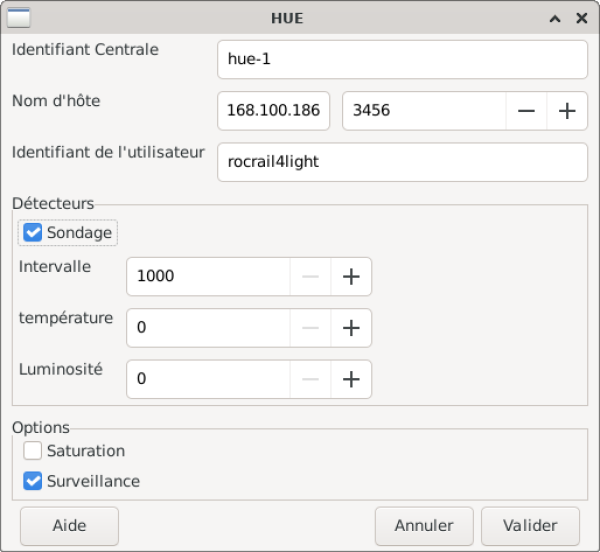Click the Nom d'hôte IP address field
Screen dimensions: 600x552
[x=273, y=111]
